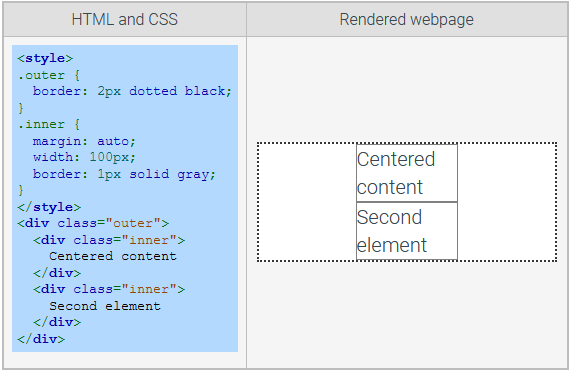Click 'Centered content' text in the code

click(x=113, y=256)
